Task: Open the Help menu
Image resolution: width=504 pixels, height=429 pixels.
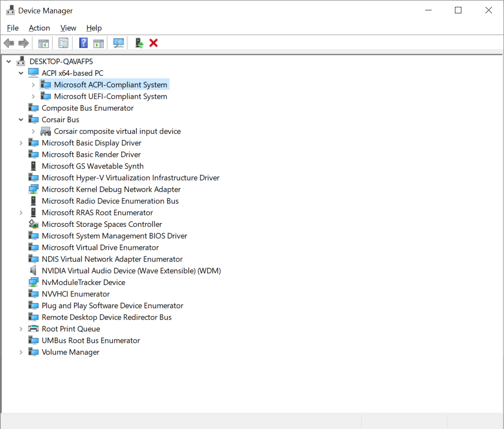Action: [94, 28]
